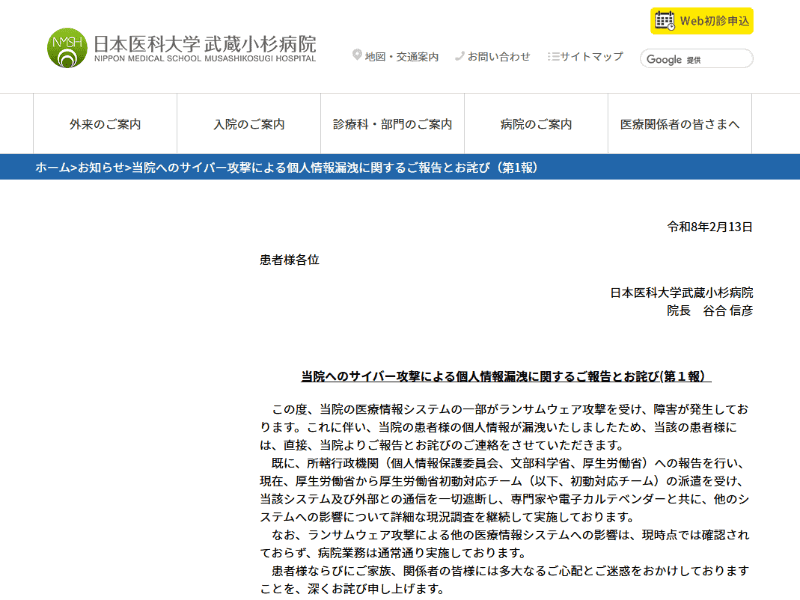Click the 院長 谷合 信彦 signature line
The image size is (800, 600).
(x=710, y=310)
